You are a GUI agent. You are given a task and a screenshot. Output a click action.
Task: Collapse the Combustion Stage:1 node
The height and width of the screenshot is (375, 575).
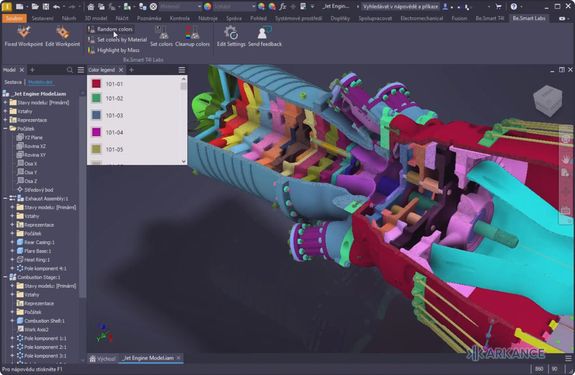pyautogui.click(x=5, y=277)
